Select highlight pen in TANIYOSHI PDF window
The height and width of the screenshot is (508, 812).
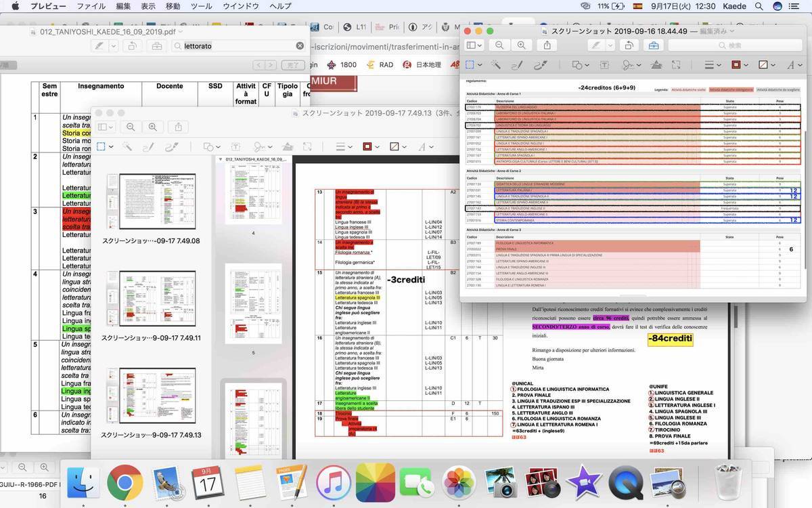point(100,46)
